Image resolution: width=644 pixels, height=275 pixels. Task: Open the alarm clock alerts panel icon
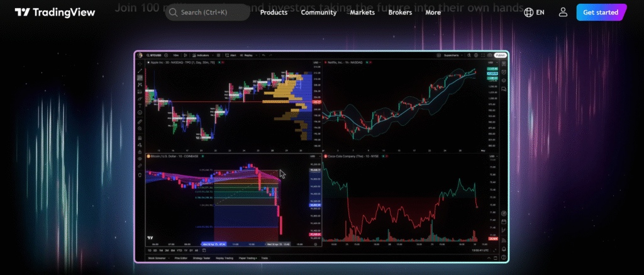tap(504, 72)
